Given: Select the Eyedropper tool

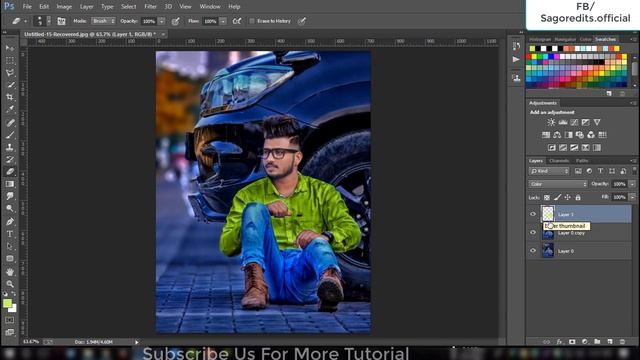Looking at the screenshot, I should click(x=10, y=109).
